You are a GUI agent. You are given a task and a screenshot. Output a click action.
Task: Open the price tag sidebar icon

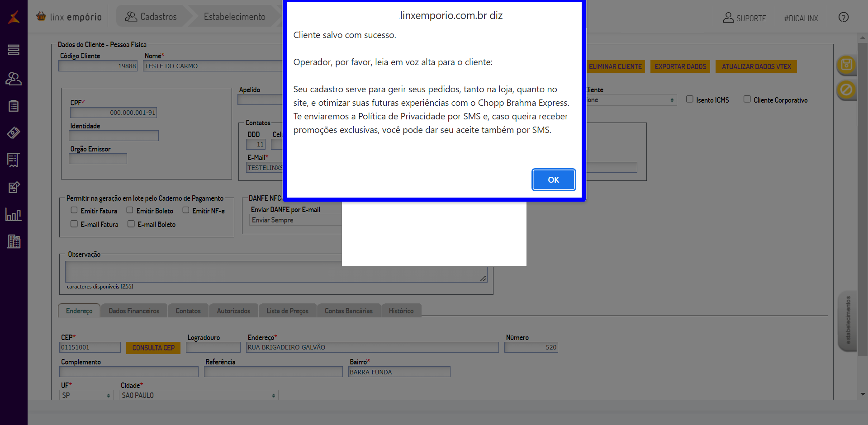click(x=14, y=133)
